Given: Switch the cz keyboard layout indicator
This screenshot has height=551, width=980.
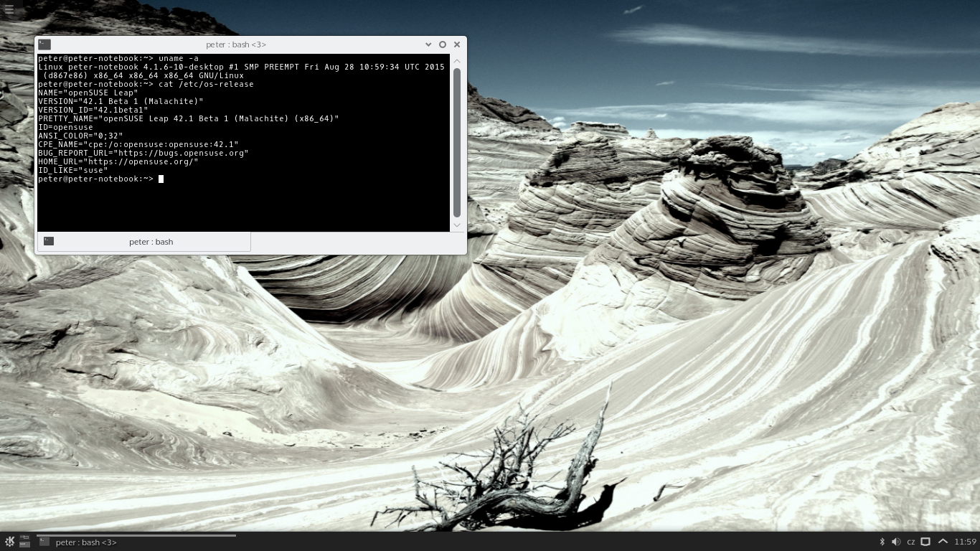Looking at the screenshot, I should click(x=911, y=542).
